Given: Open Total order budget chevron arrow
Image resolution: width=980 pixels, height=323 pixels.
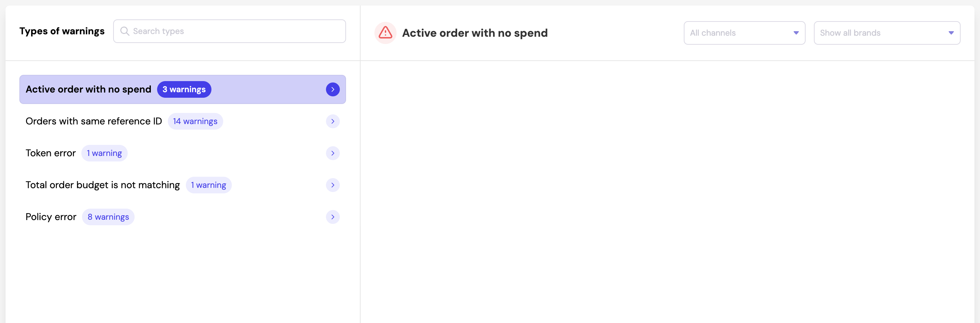Looking at the screenshot, I should click(x=333, y=185).
